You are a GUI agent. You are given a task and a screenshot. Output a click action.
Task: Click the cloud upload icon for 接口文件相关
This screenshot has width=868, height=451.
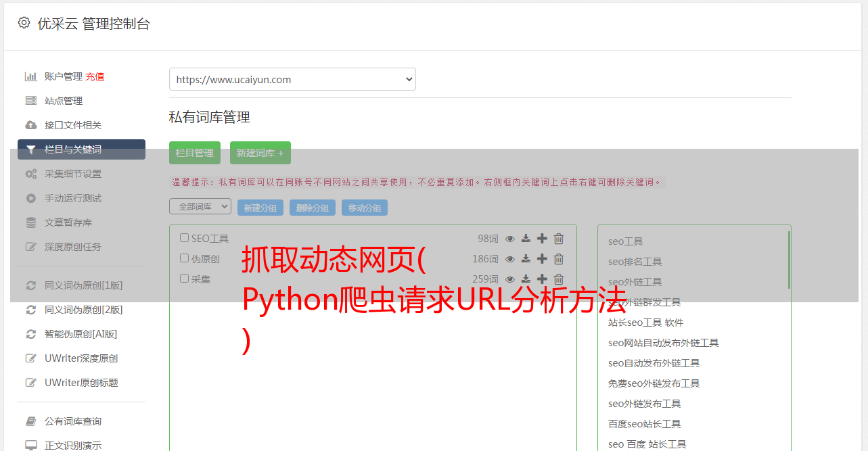tap(31, 125)
